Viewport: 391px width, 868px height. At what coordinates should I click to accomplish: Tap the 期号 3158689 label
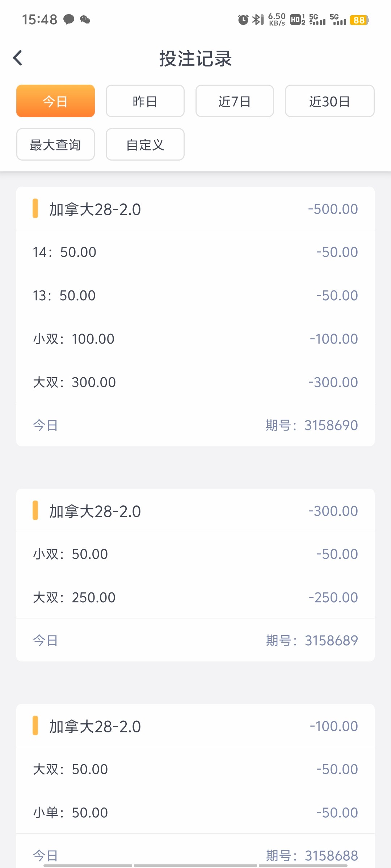312,641
